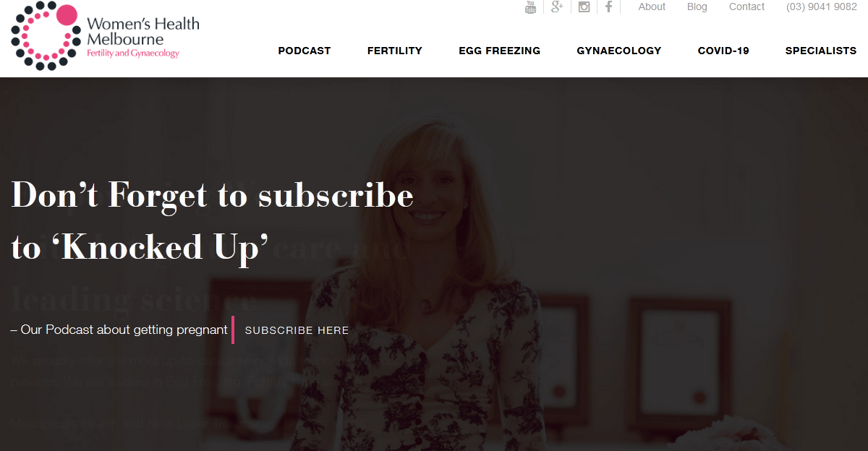Image resolution: width=868 pixels, height=451 pixels.
Task: Go to the Blog link
Action: pyautogui.click(x=697, y=7)
